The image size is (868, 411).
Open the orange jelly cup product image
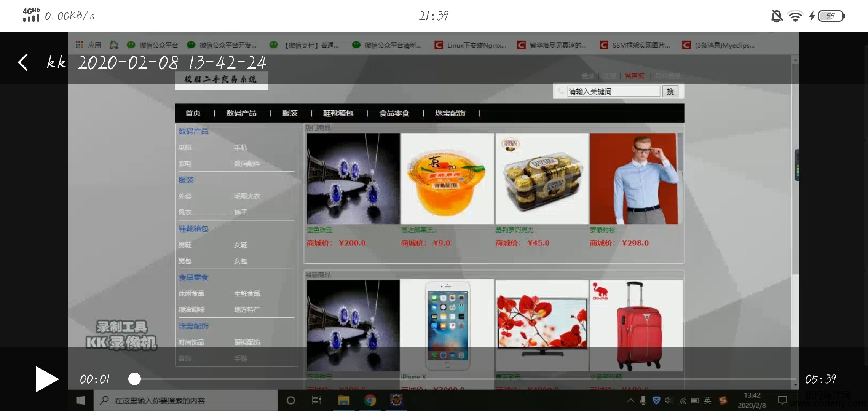[447, 178]
